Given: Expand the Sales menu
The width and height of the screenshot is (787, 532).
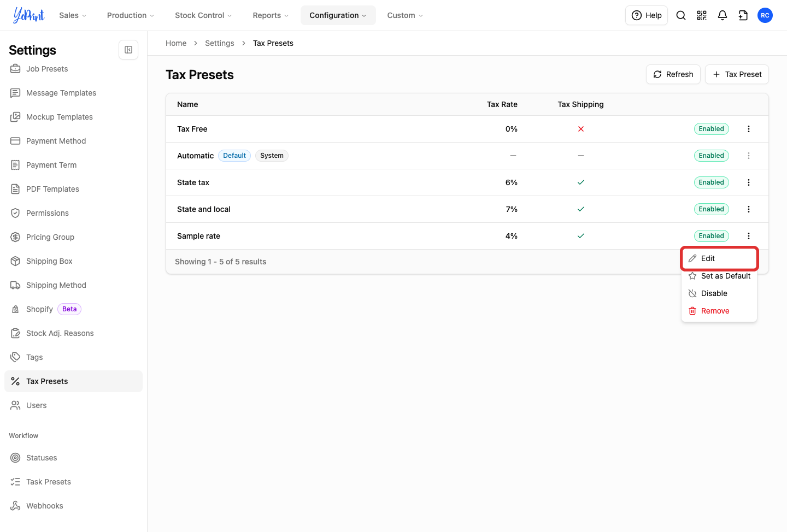Looking at the screenshot, I should tap(73, 15).
